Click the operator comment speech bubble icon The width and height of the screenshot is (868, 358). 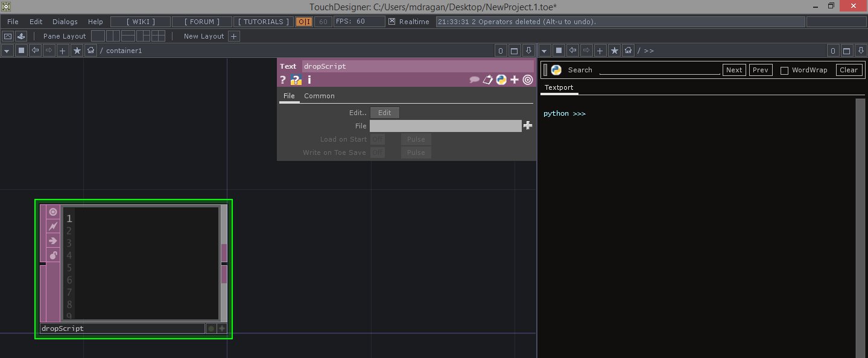click(475, 80)
